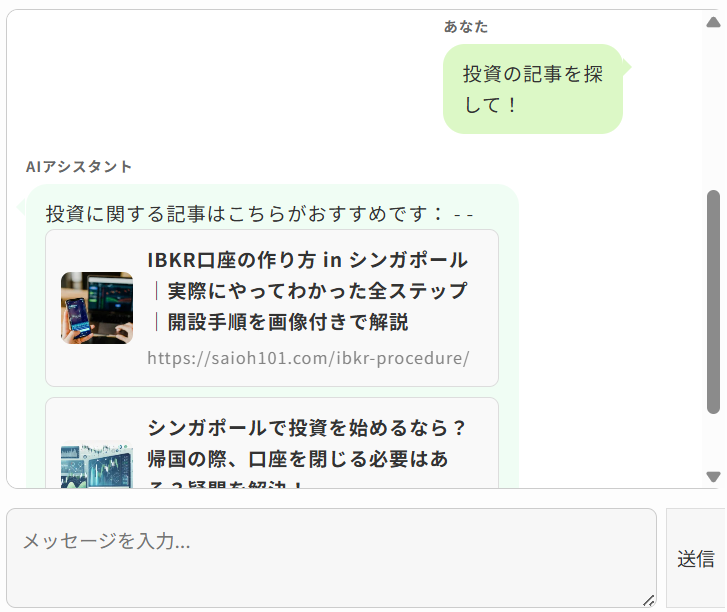This screenshot has width=727, height=612.
Task: Click the scroll up arrow of the chat
Action: tap(713, 22)
